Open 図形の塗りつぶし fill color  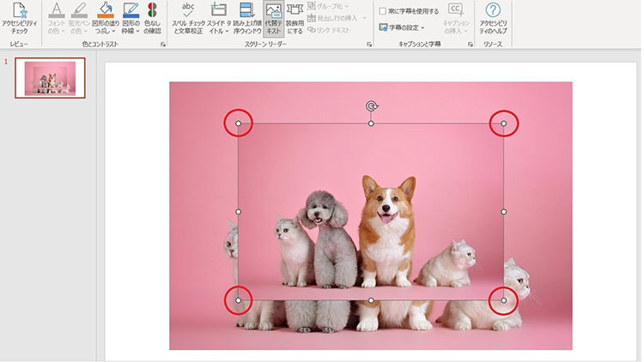click(x=105, y=19)
